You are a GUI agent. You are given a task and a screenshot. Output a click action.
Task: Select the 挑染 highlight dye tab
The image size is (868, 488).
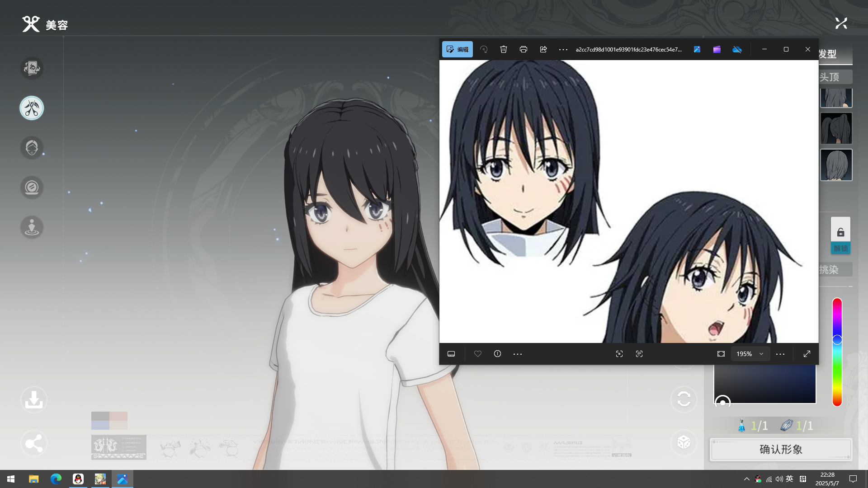click(835, 270)
